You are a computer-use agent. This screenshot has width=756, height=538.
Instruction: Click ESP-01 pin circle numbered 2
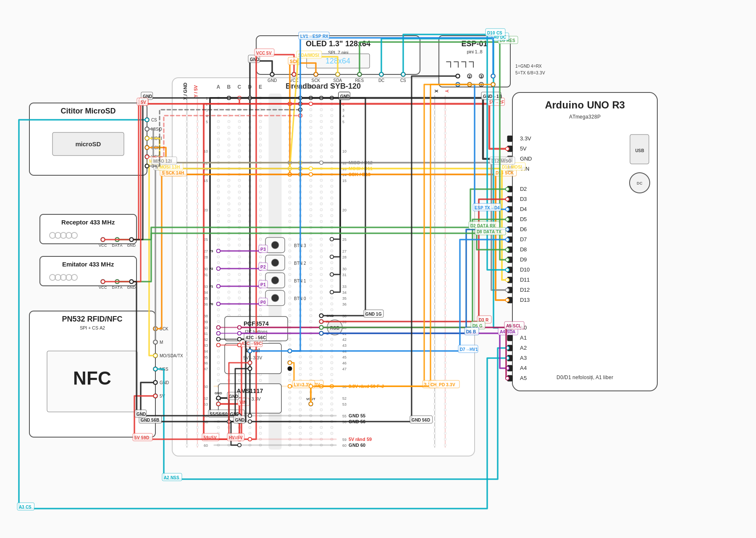470,76
